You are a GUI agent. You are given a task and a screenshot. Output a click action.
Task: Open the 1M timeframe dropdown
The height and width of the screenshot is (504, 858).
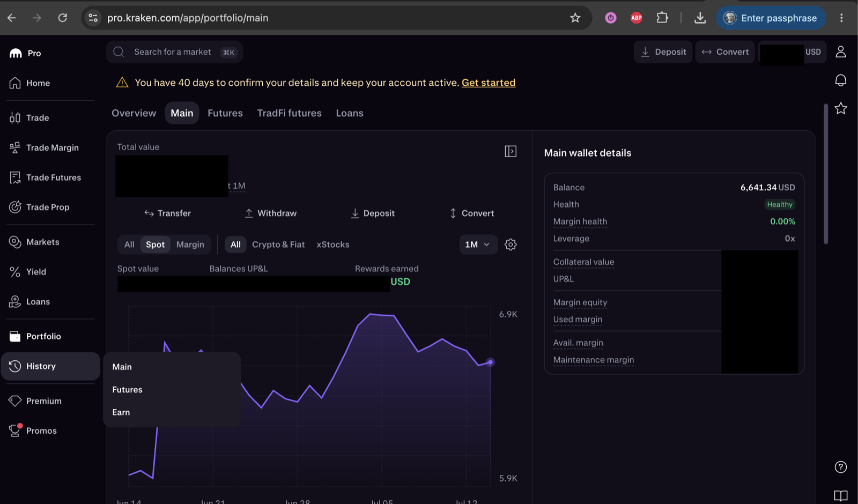[x=478, y=244]
